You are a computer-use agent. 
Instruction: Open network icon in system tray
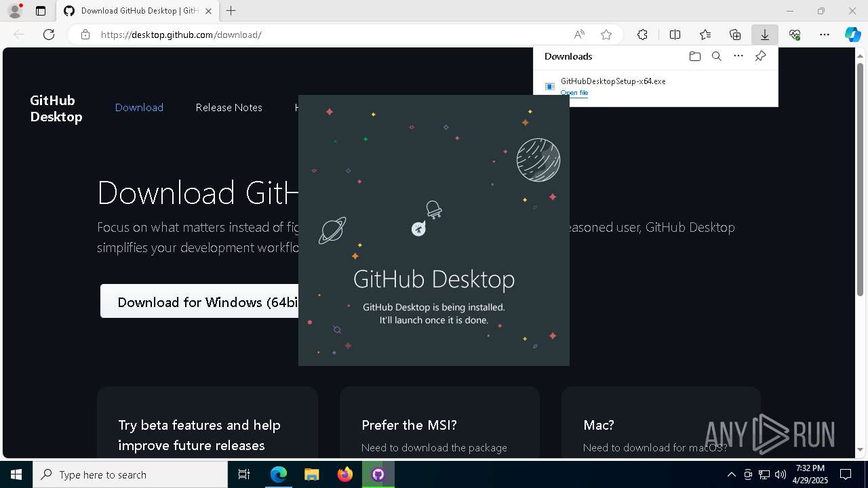click(x=764, y=474)
